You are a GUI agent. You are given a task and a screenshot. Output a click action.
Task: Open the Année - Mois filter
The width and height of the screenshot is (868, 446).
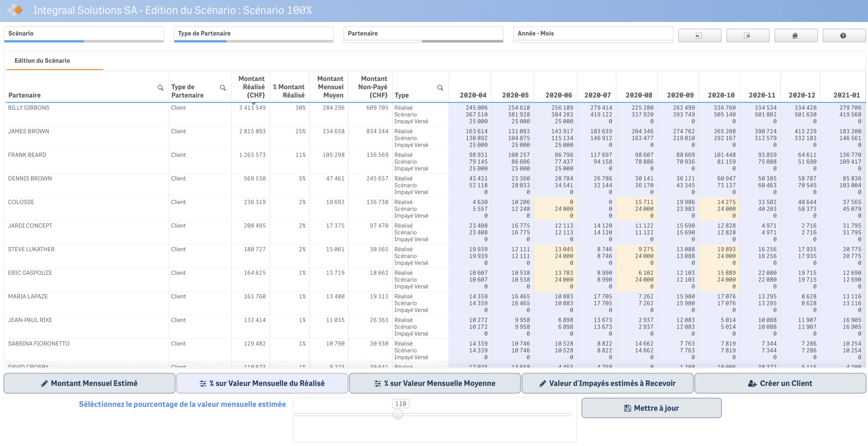[593, 34]
